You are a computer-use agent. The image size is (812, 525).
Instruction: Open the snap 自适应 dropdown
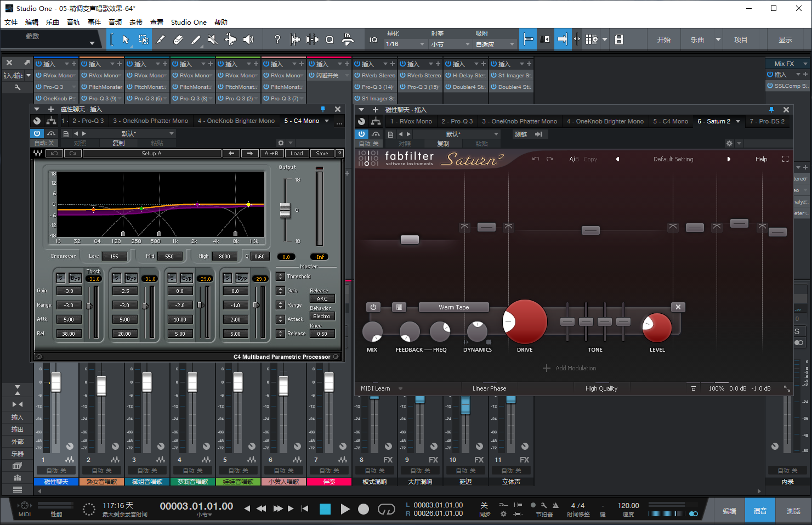point(495,44)
